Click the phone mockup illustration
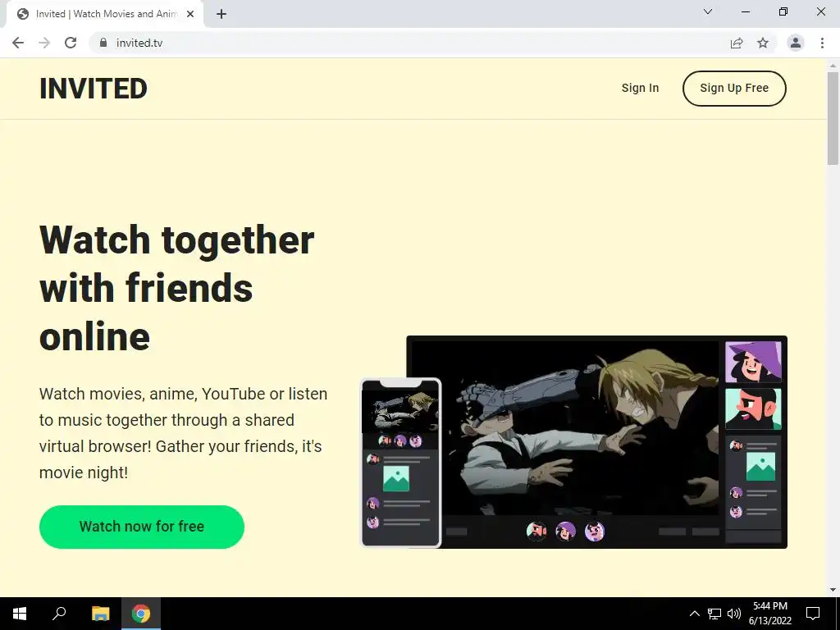840x630 pixels. 401,463
